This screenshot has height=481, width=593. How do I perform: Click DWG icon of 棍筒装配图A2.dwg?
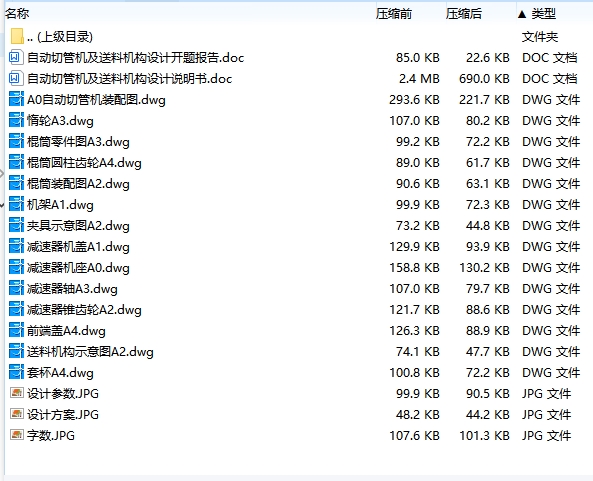point(16,183)
